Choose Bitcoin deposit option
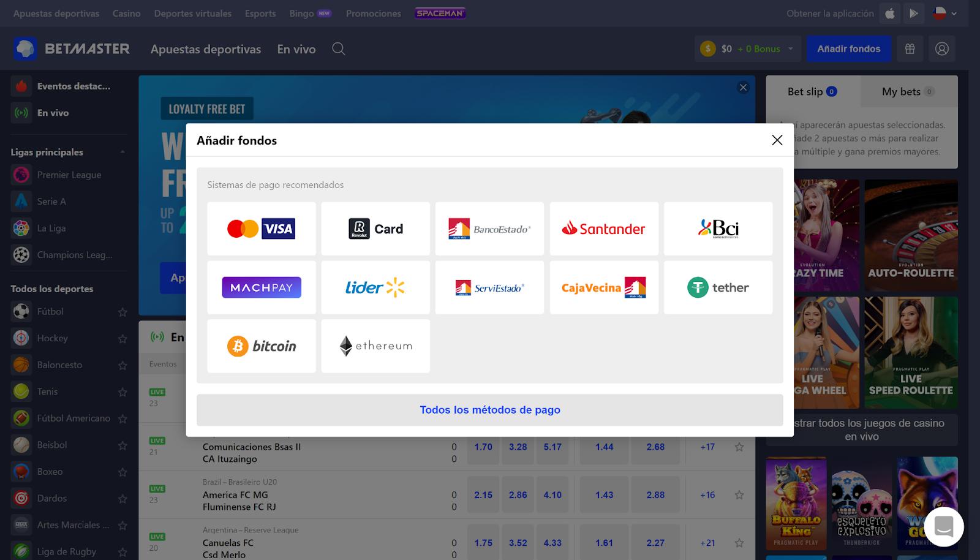The height and width of the screenshot is (560, 980). tap(262, 346)
